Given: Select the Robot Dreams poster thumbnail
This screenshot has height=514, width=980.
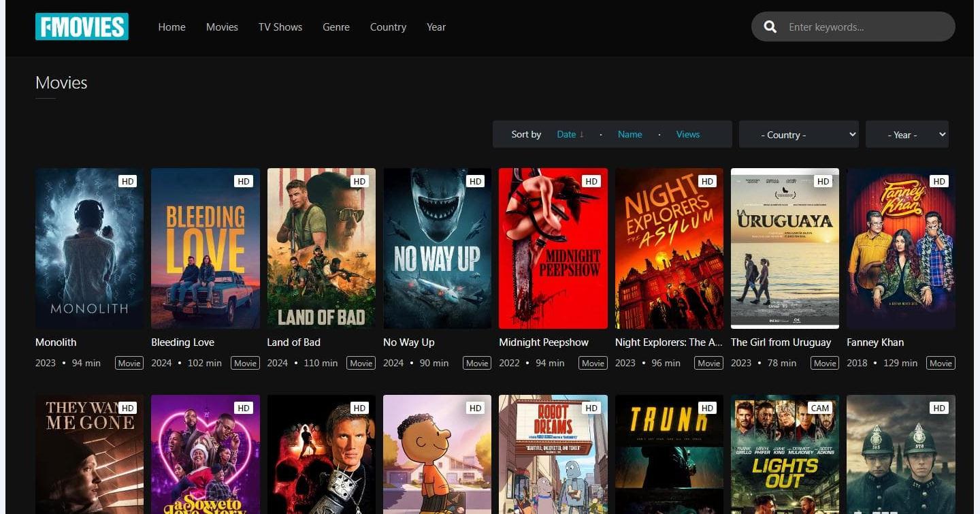Looking at the screenshot, I should [x=553, y=454].
